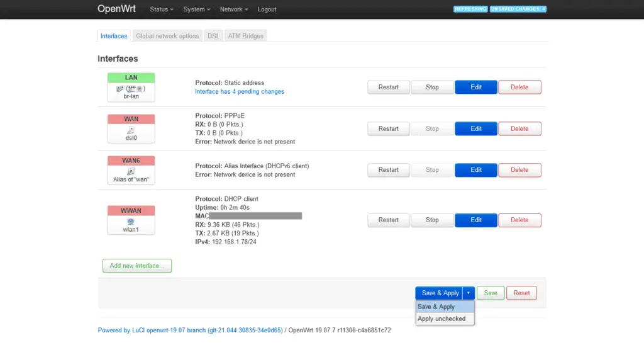This screenshot has height=362, width=644.
Task: Stop the LAN interface
Action: coord(432,88)
